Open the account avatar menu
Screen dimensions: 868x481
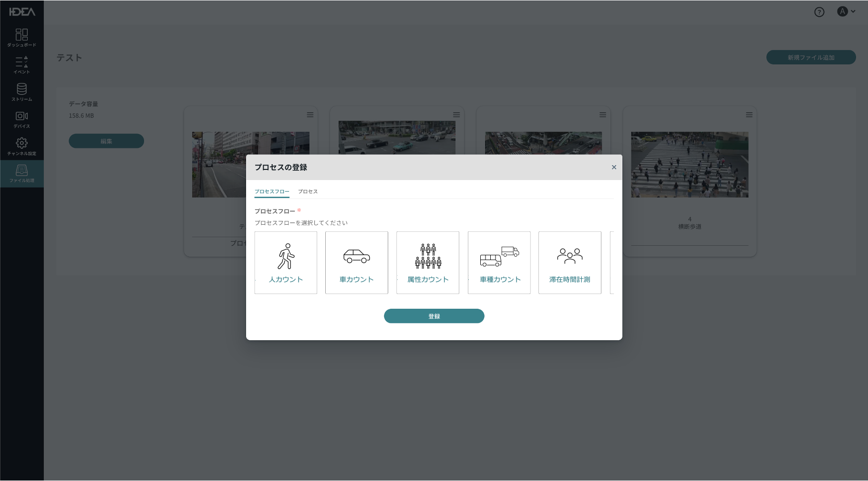[x=846, y=11]
